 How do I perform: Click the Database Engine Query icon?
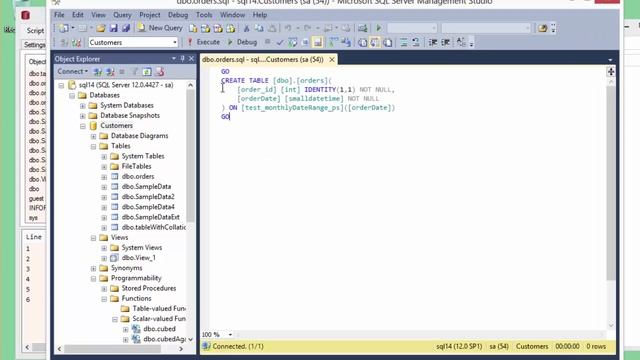pos(193,28)
